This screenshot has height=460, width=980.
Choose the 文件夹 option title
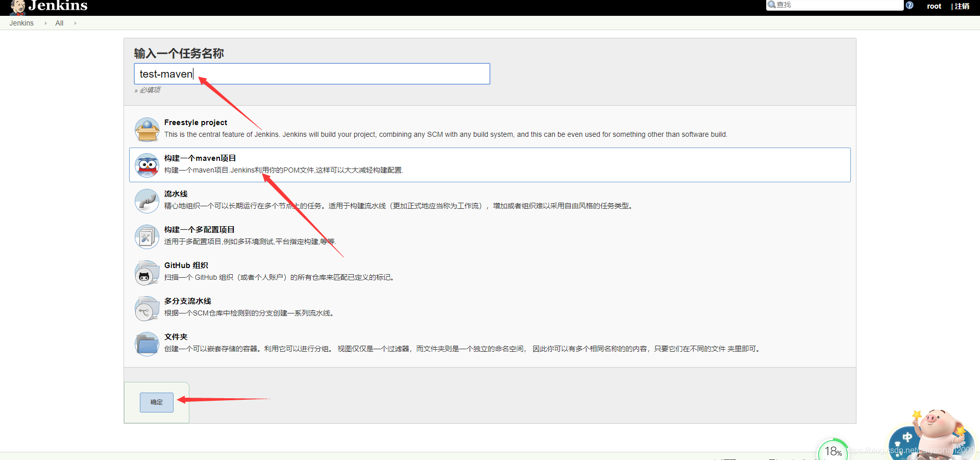point(176,337)
